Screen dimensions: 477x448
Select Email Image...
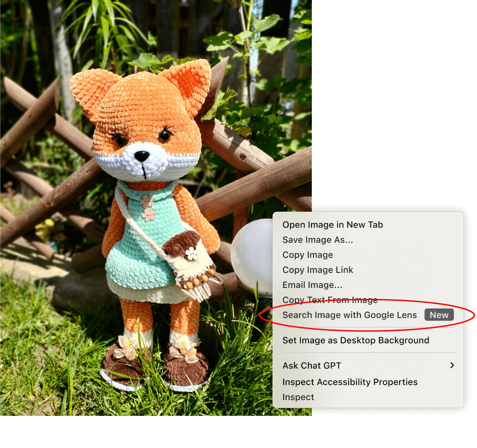(x=312, y=285)
